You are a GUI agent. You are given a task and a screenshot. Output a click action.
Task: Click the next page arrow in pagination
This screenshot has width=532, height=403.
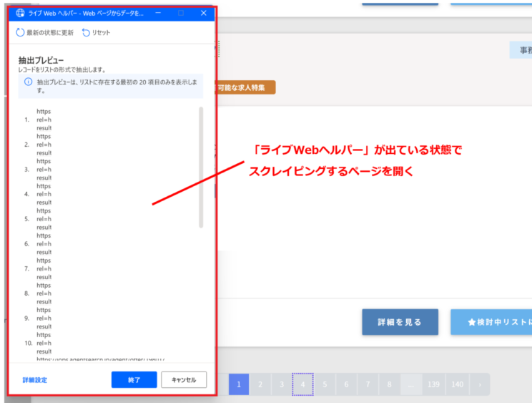[480, 384]
